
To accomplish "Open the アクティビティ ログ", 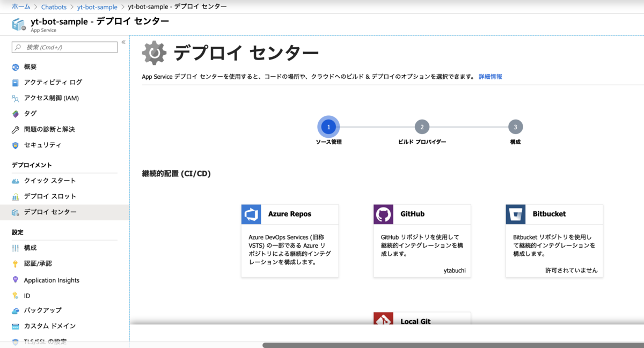I will pyautogui.click(x=51, y=82).
